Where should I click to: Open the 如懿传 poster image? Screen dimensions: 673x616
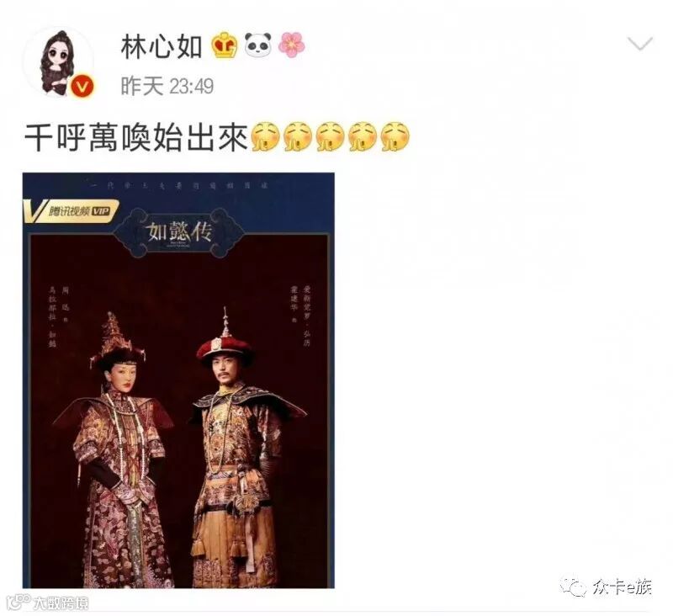tap(178, 380)
